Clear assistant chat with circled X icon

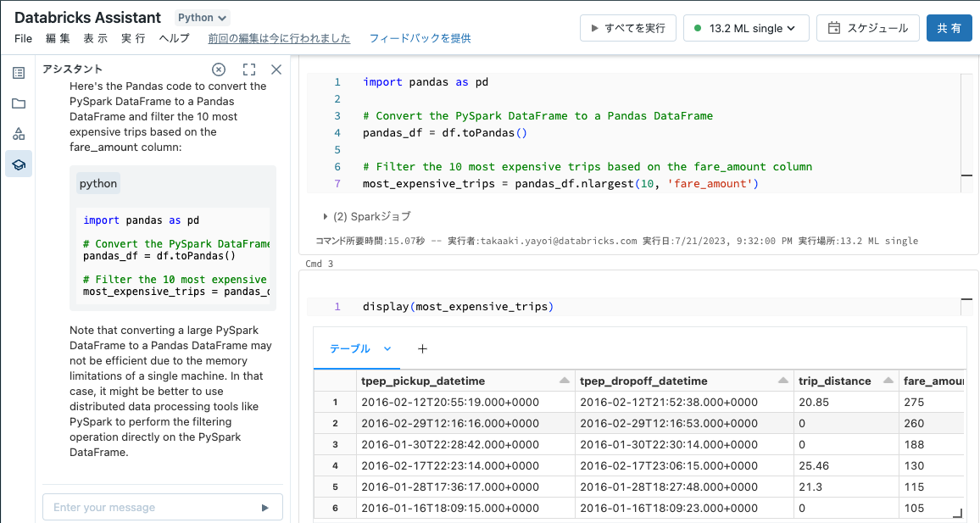(x=219, y=70)
